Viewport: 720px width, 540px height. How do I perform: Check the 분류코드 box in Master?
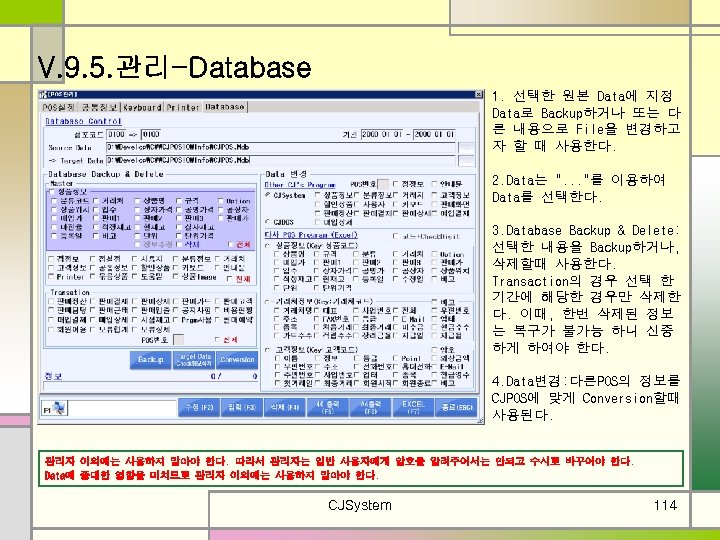pyautogui.click(x=54, y=201)
